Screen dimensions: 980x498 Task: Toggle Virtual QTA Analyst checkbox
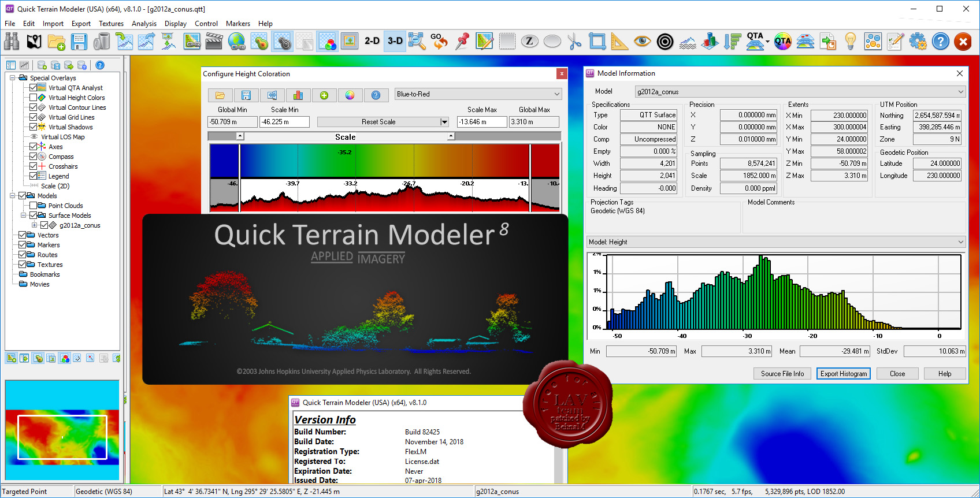[x=34, y=88]
